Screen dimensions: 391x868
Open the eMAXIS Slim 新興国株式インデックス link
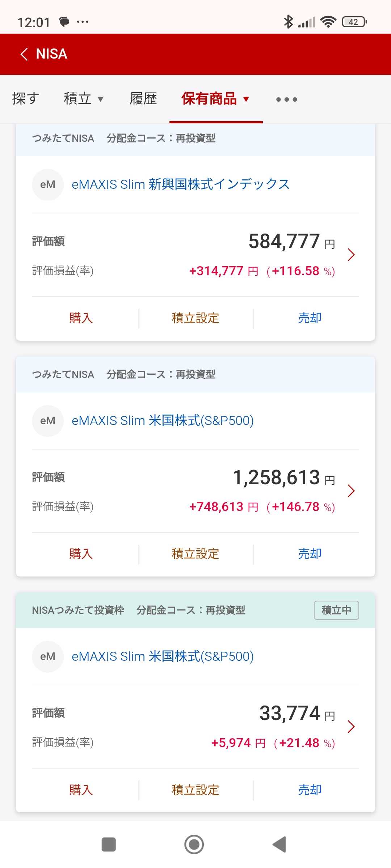click(181, 184)
